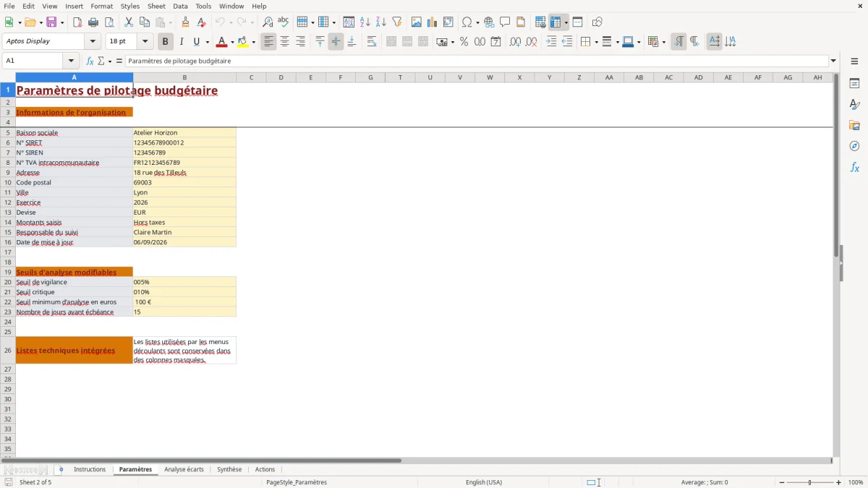
Task: Toggle Center Vertically alignment
Action: coord(336,42)
